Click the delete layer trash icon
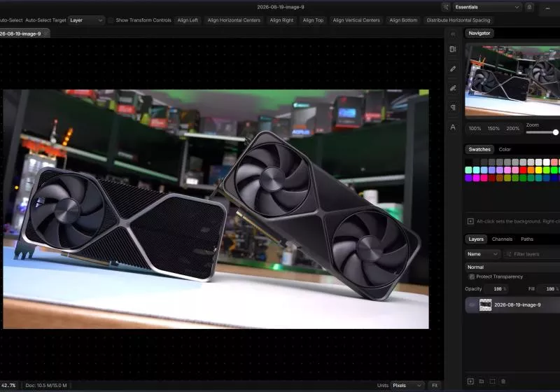 click(x=503, y=381)
